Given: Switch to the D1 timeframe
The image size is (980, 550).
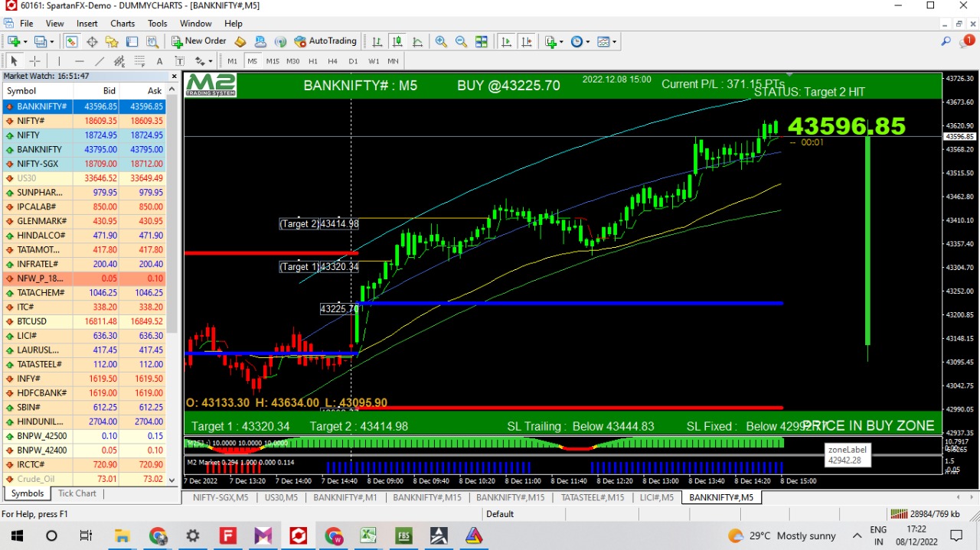Looking at the screenshot, I should pos(353,61).
